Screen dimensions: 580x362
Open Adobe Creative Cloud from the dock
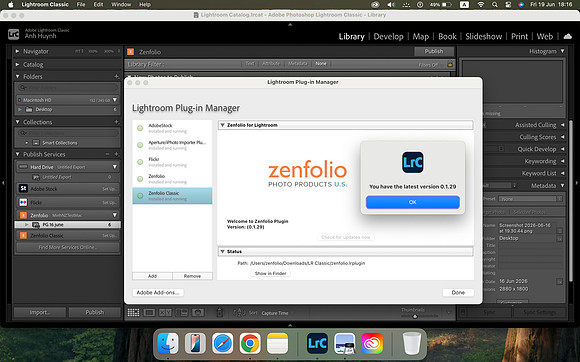tap(372, 344)
